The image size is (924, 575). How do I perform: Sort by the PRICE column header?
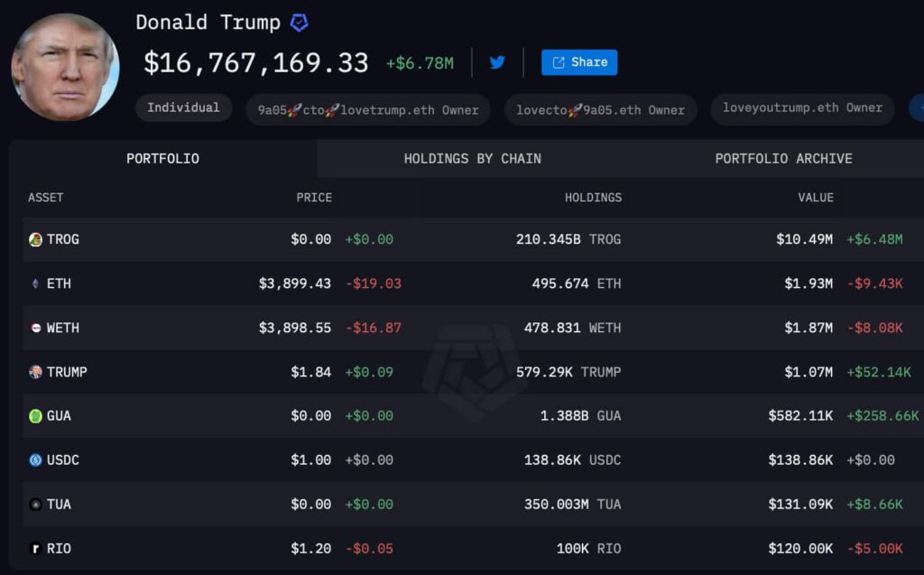click(x=317, y=198)
